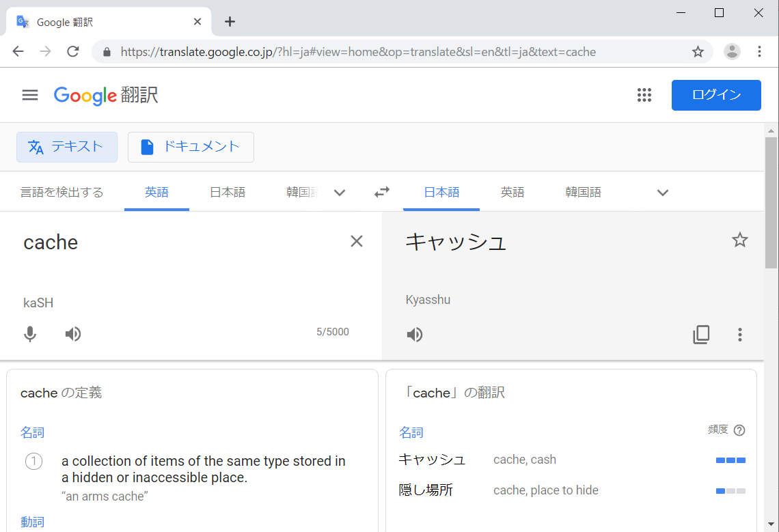779x532 pixels.
Task: Start voice input with microphone
Action: coord(30,335)
